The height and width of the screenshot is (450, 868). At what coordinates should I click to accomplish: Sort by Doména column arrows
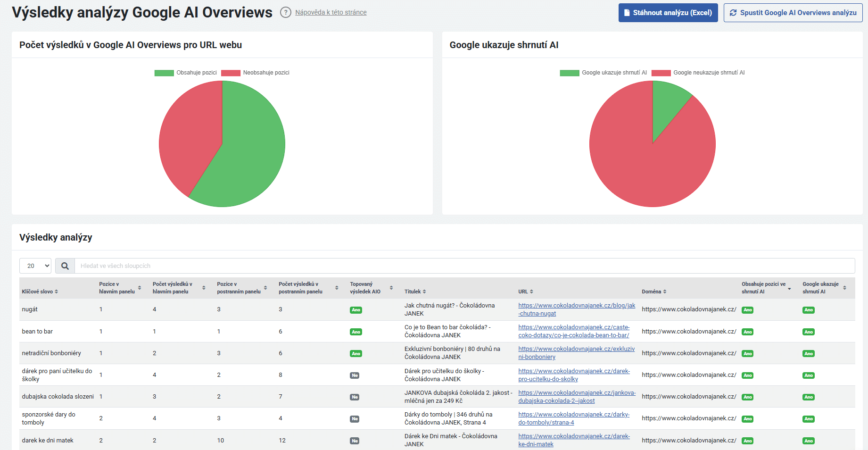pyautogui.click(x=665, y=292)
